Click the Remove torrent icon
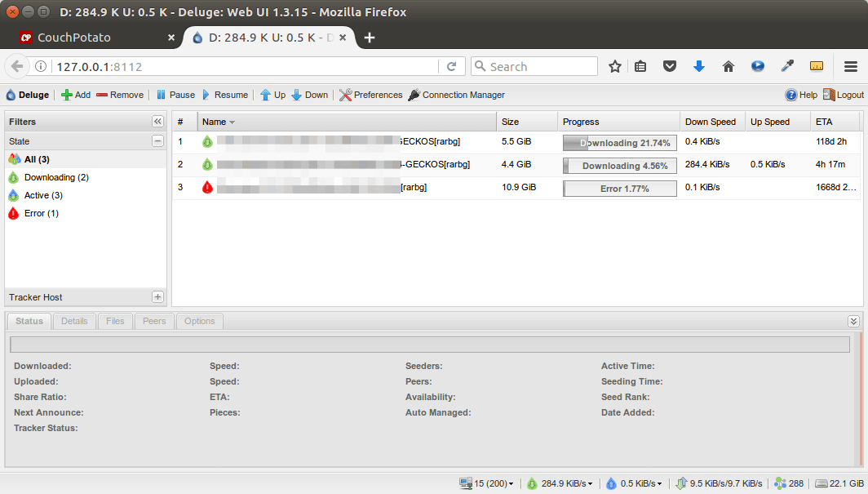This screenshot has height=494, width=868. point(102,95)
